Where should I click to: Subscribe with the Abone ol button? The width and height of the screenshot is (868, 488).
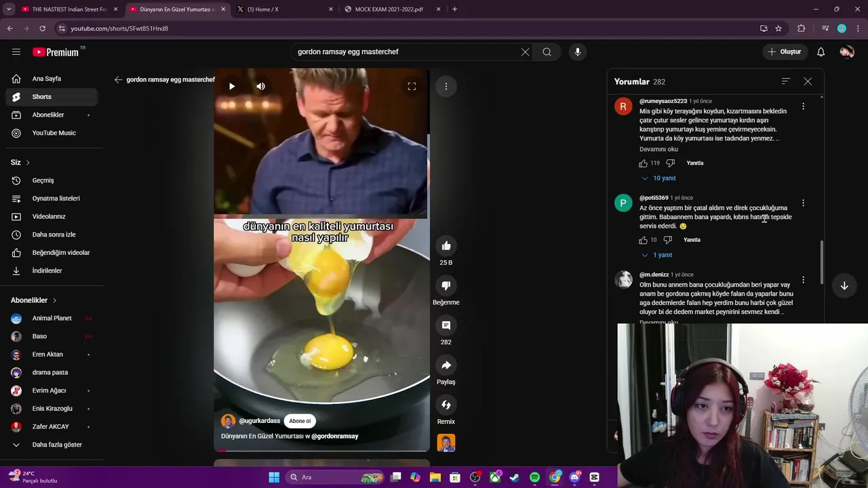pyautogui.click(x=300, y=421)
